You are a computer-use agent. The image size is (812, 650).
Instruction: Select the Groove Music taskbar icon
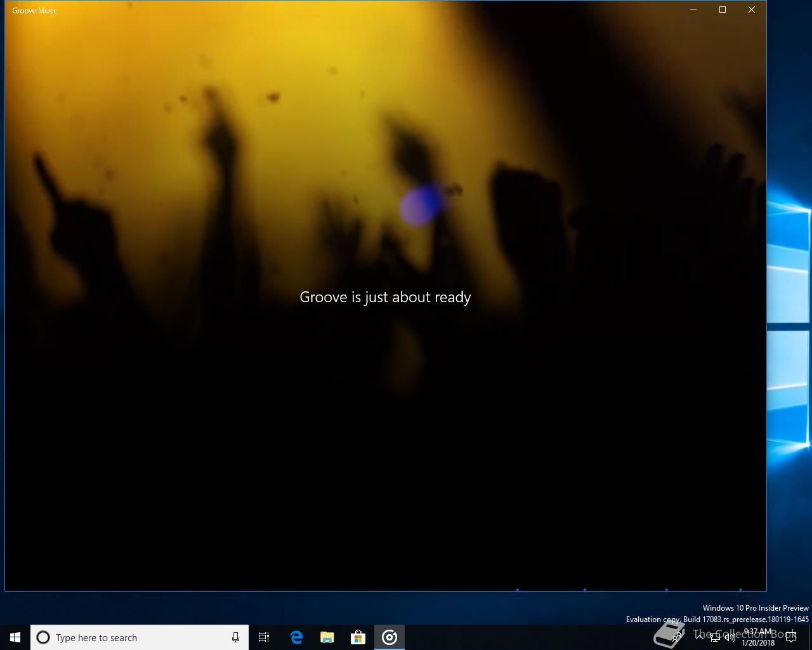pos(390,637)
